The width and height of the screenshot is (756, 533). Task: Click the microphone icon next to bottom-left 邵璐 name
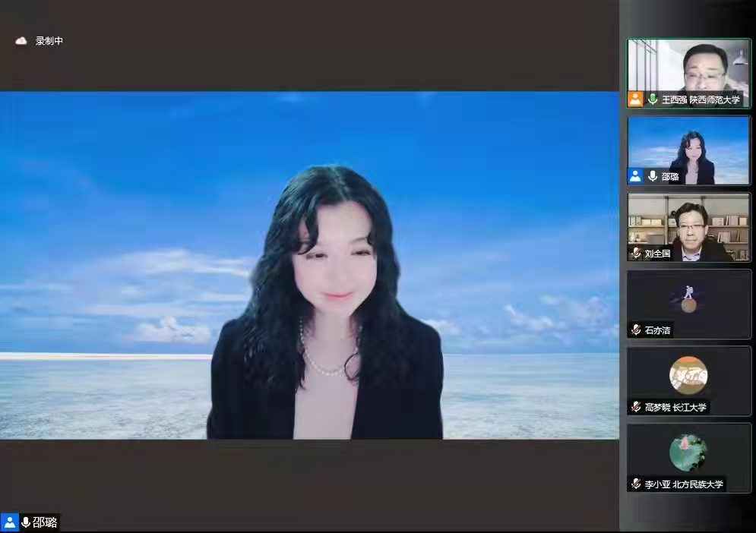[x=26, y=522]
